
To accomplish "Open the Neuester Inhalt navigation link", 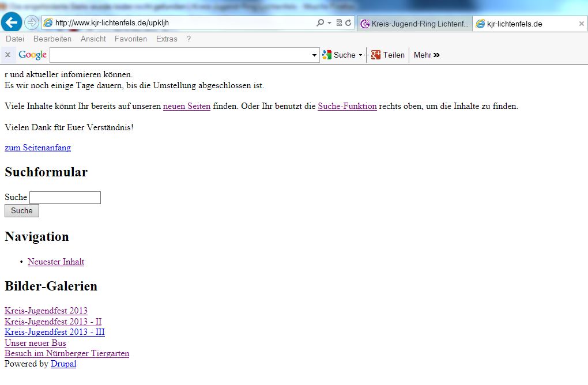I will [x=56, y=262].
